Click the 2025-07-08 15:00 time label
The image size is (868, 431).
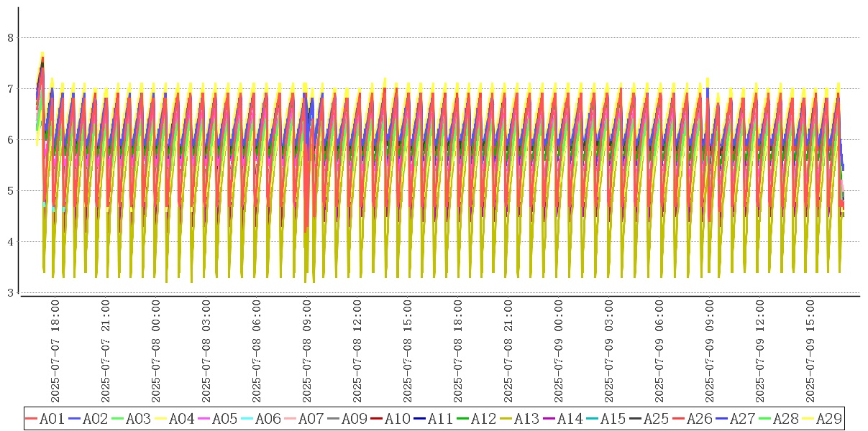click(x=408, y=352)
